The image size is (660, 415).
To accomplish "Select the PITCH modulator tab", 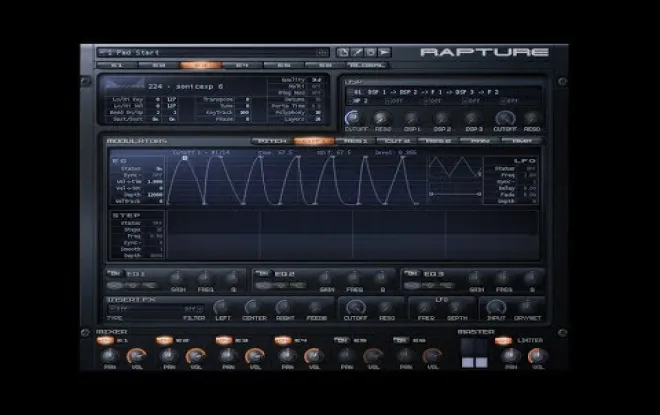I will tap(271, 141).
